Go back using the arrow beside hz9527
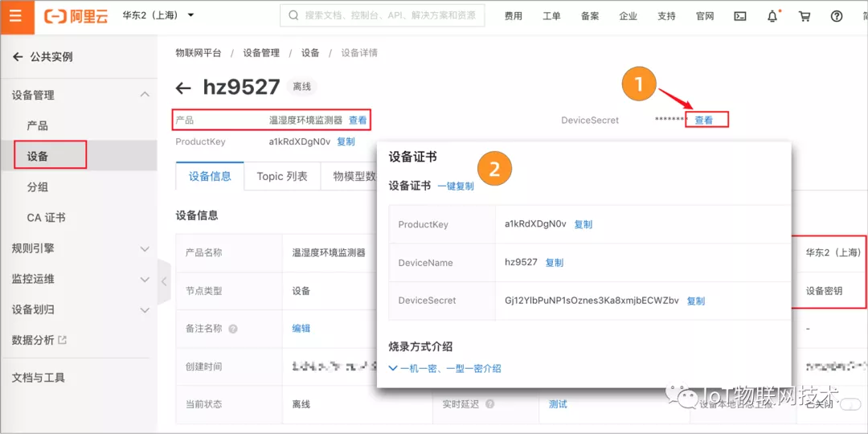 183,88
